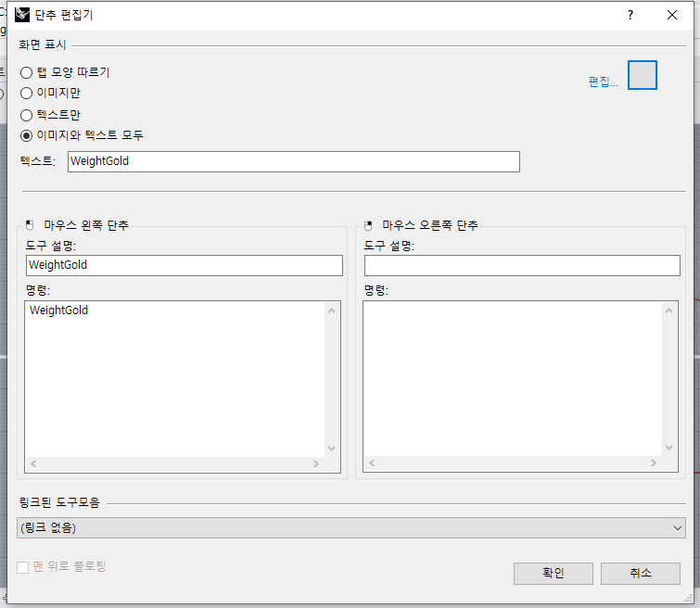The image size is (700, 608).
Task: Cancel with the 취소 button
Action: pos(640,573)
